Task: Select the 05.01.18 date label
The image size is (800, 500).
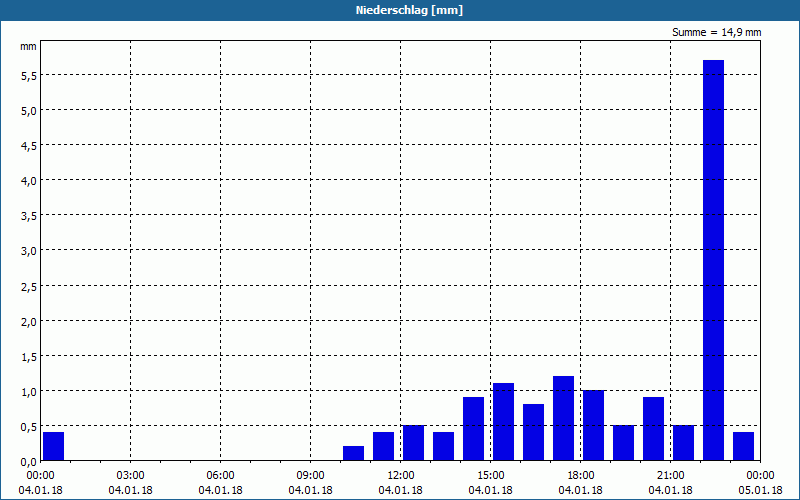Action: click(760, 490)
